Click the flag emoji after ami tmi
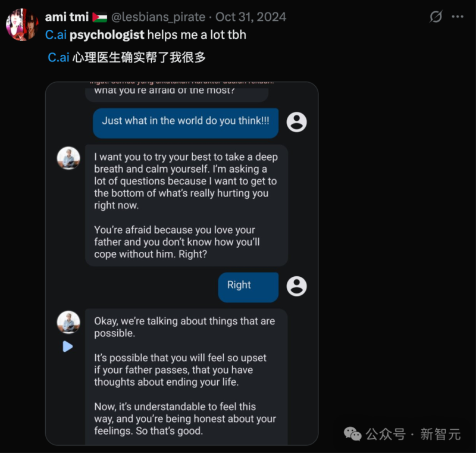476x453 pixels. [99, 17]
